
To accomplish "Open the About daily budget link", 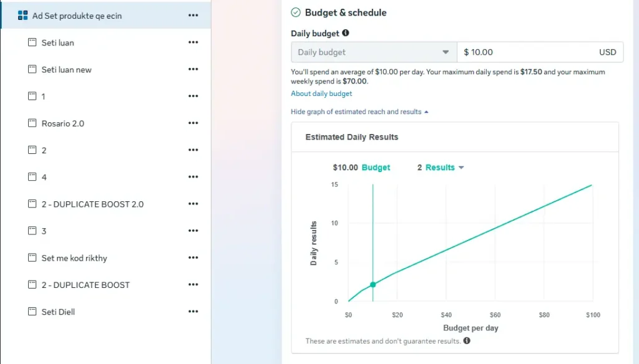I will tap(321, 93).
